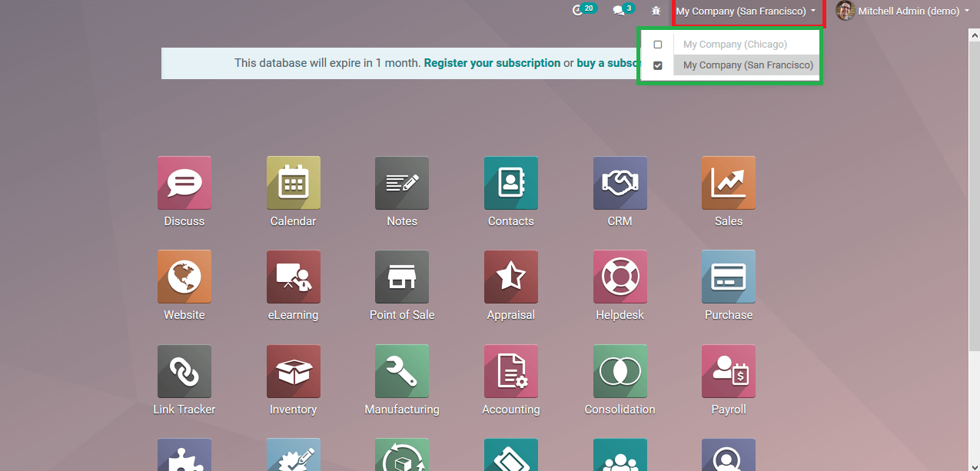Open conversations icon with badge 3
Viewport: 980px width, 471px height.
pyautogui.click(x=623, y=11)
